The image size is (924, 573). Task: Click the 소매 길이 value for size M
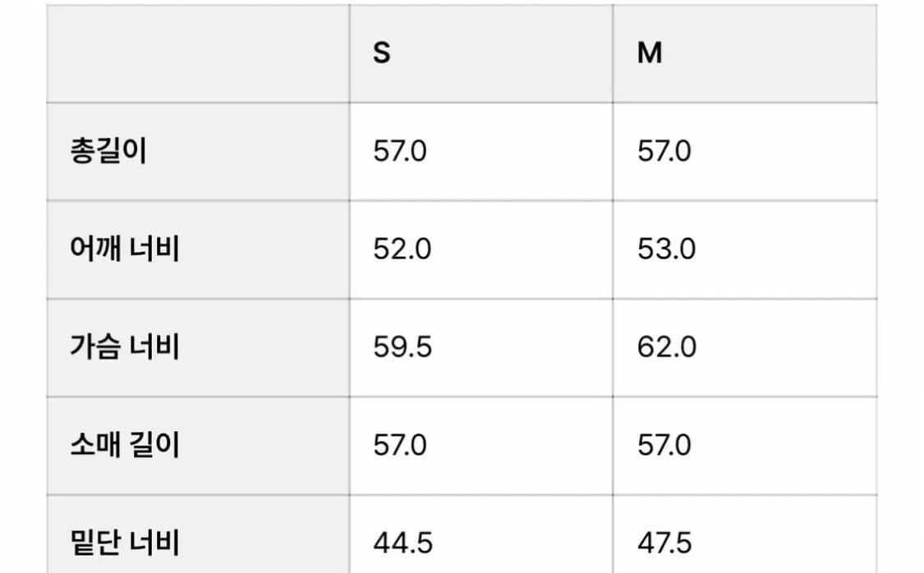(664, 445)
